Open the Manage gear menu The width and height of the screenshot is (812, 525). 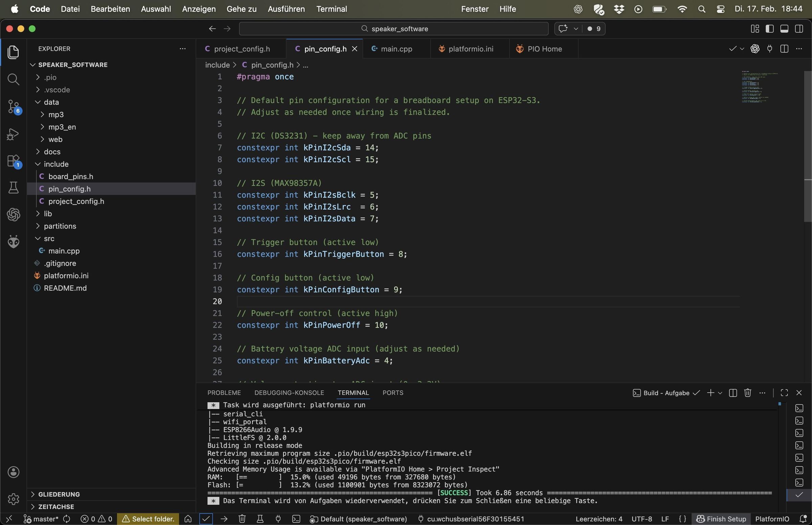pos(13,499)
